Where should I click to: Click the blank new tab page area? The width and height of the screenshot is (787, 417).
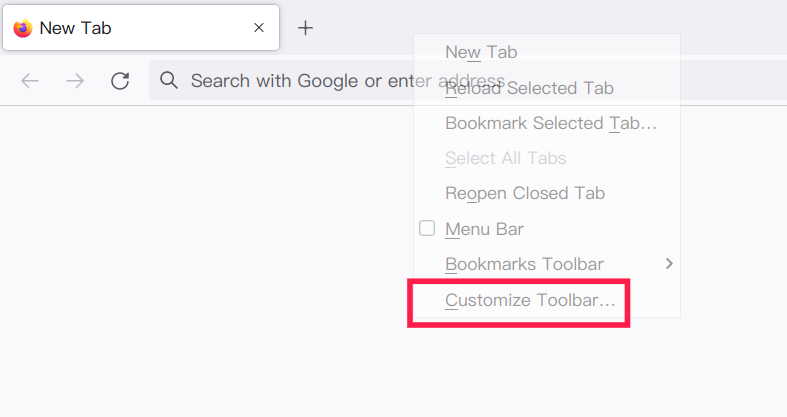click(x=200, y=280)
